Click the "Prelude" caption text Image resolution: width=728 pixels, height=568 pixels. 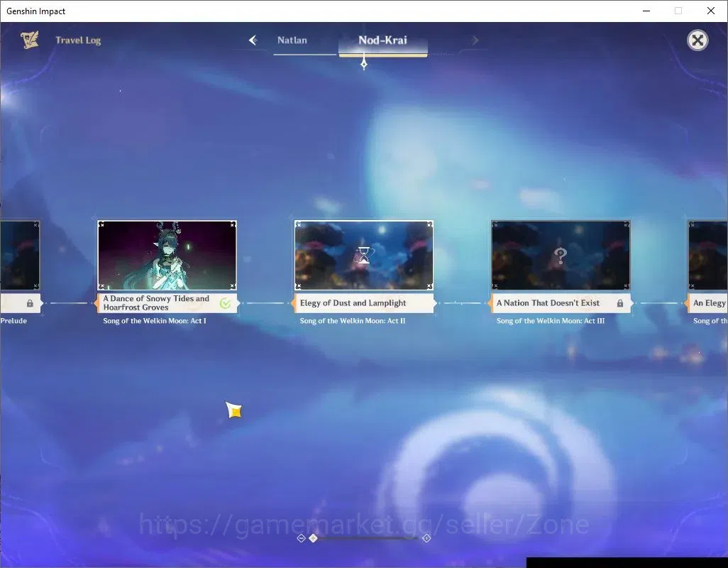[13, 321]
